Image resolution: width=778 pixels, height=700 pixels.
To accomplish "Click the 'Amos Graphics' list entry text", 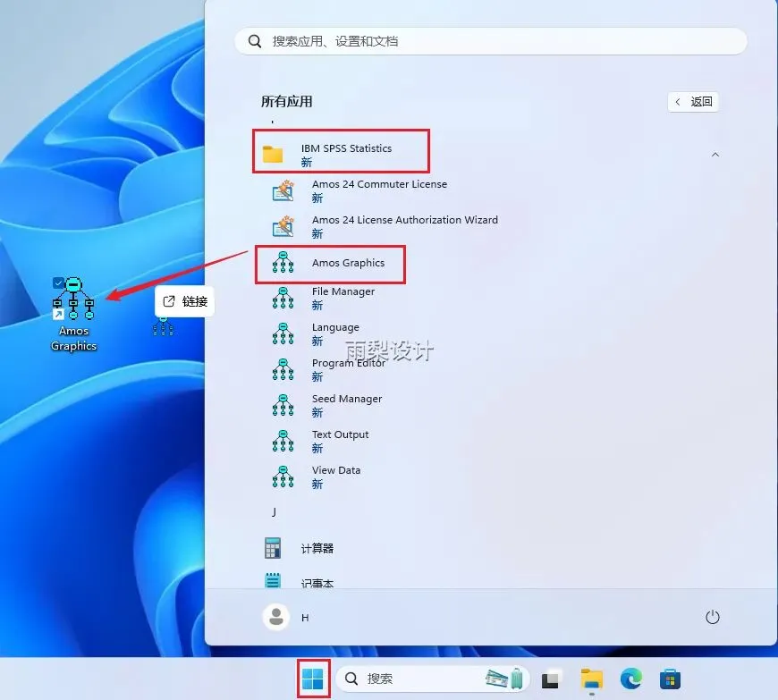I will [349, 263].
